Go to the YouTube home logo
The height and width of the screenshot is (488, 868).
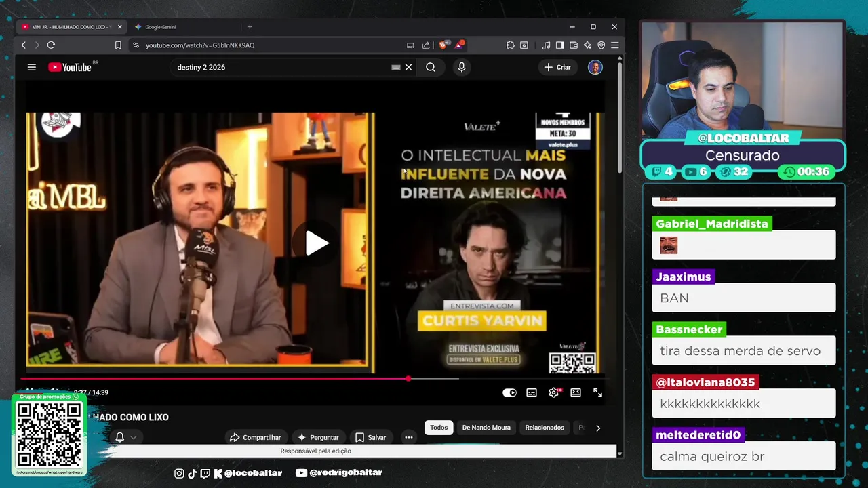70,67
